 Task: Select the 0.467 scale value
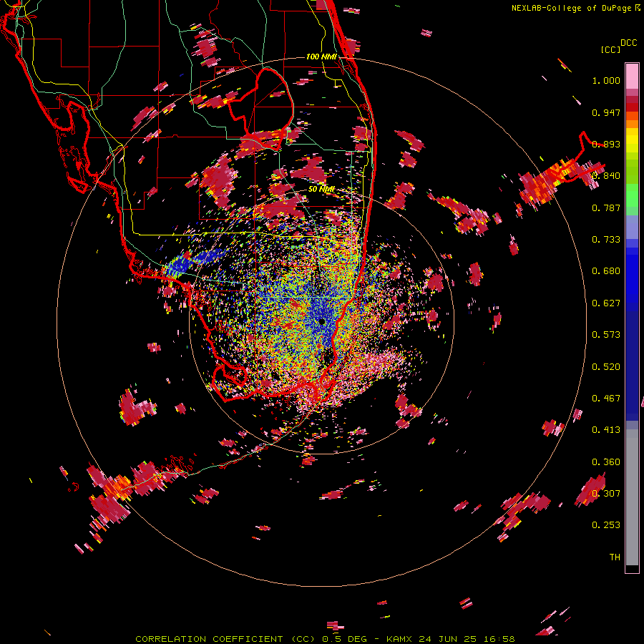coord(606,399)
